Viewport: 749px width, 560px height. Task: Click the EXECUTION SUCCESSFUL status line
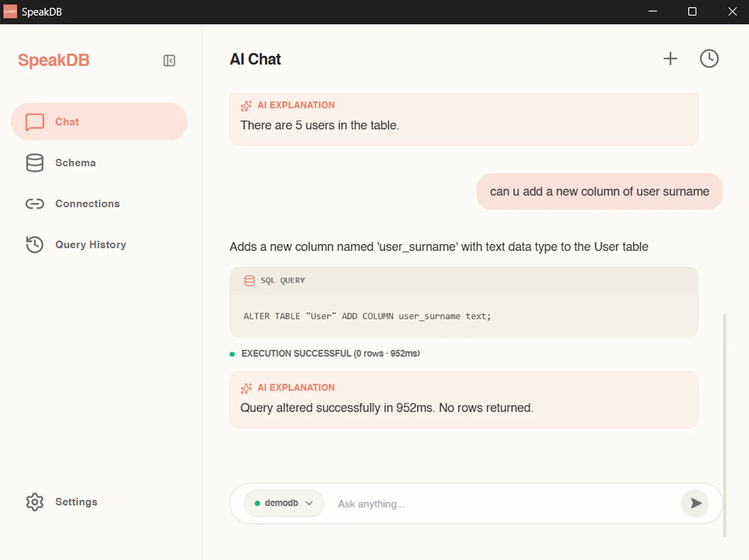(x=330, y=354)
